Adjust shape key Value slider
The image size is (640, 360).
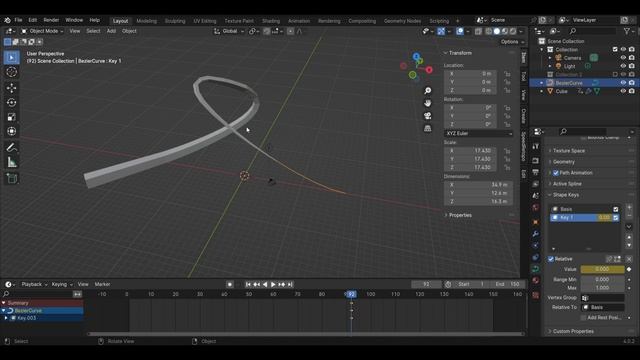pos(602,269)
